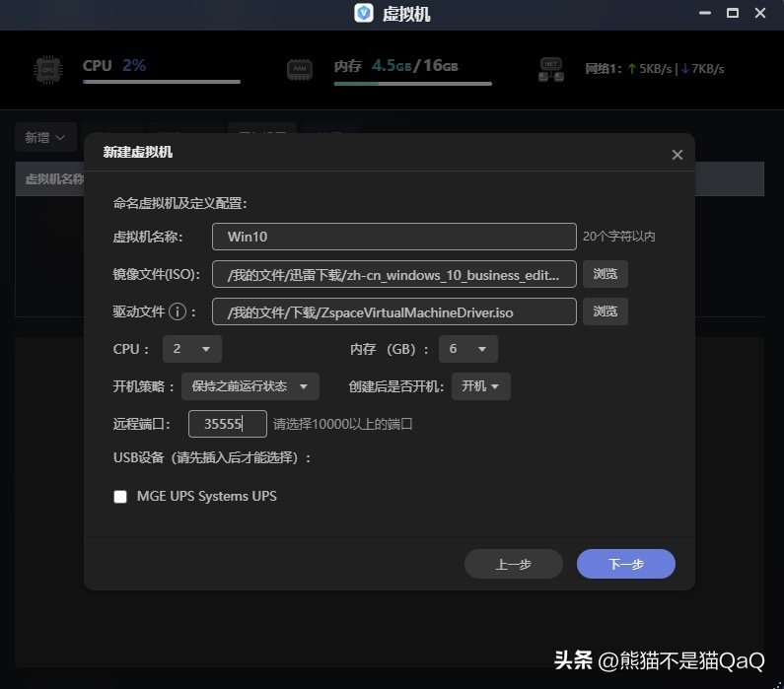
Task: Click the 虚拟机名称 input field with Win10
Action: (394, 237)
